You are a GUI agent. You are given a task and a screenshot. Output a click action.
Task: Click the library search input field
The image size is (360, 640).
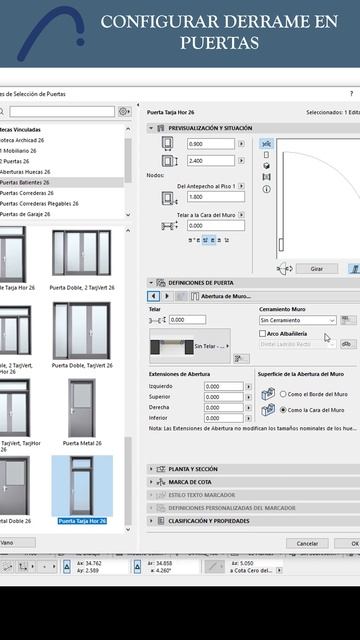pyautogui.click(x=62, y=111)
